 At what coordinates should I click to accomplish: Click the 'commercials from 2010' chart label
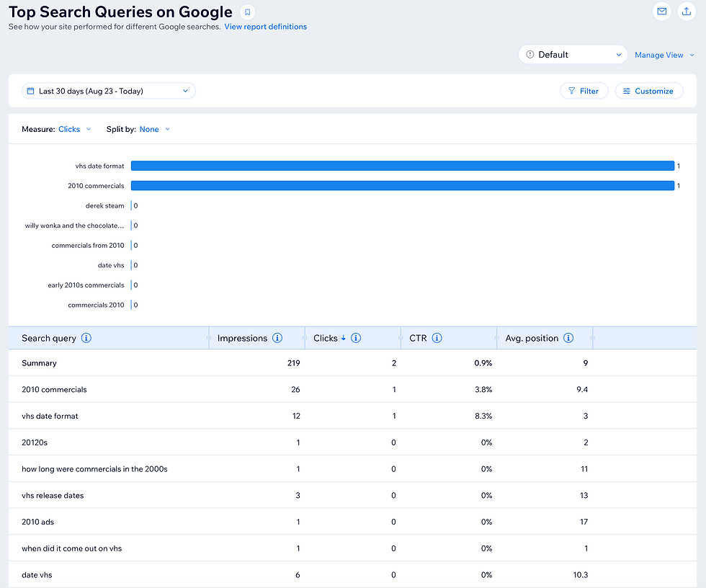click(x=88, y=246)
